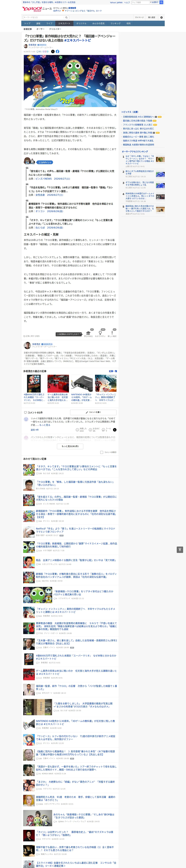Share the first comment on X
This screenshot has width=186, height=868.
coord(114,430)
